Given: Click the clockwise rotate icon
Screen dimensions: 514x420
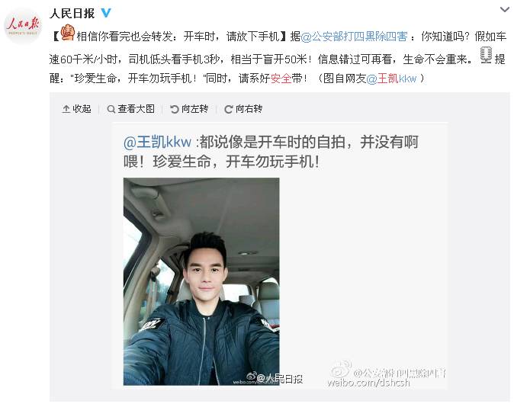Looking at the screenshot, I should (229, 109).
